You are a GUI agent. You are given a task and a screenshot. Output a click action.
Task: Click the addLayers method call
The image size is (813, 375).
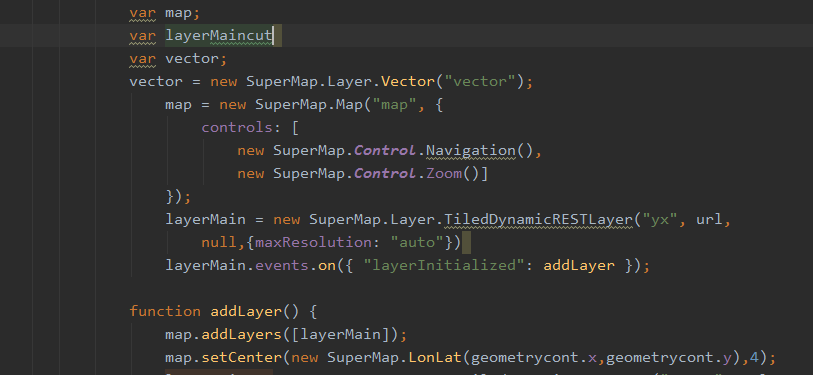(241, 335)
